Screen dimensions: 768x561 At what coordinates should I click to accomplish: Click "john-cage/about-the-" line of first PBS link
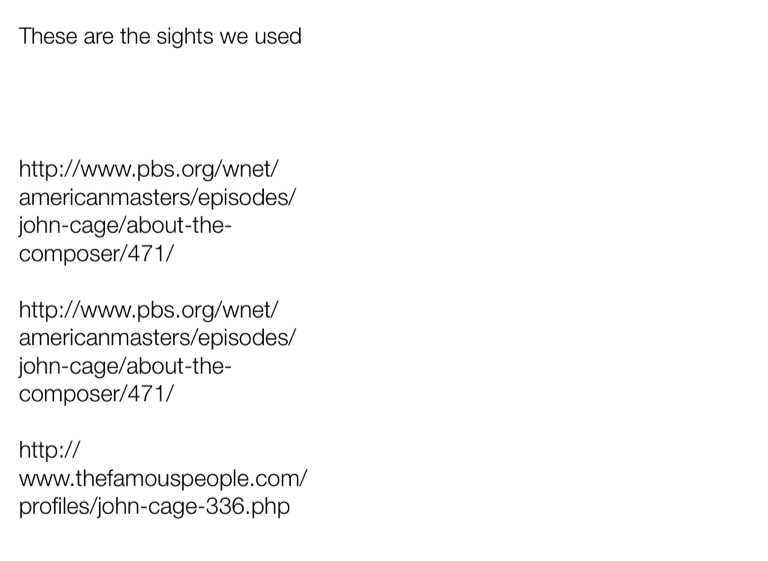tap(125, 225)
